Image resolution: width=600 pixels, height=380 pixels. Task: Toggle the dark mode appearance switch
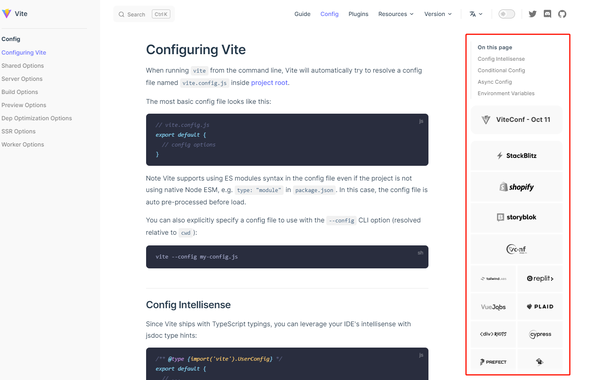(x=506, y=14)
